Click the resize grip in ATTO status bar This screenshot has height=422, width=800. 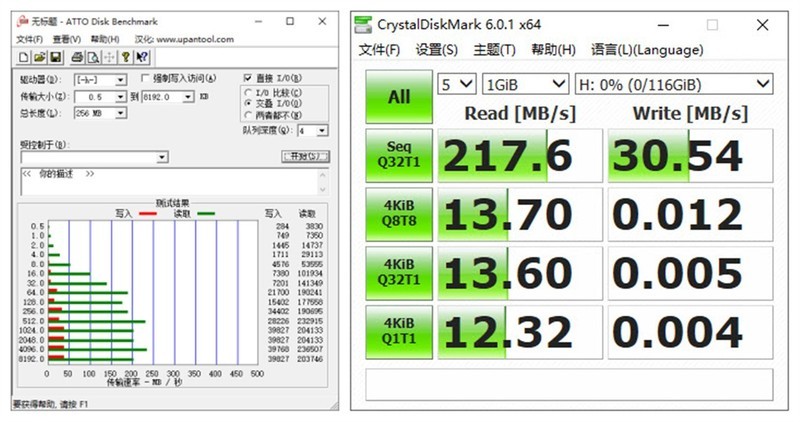click(x=333, y=405)
